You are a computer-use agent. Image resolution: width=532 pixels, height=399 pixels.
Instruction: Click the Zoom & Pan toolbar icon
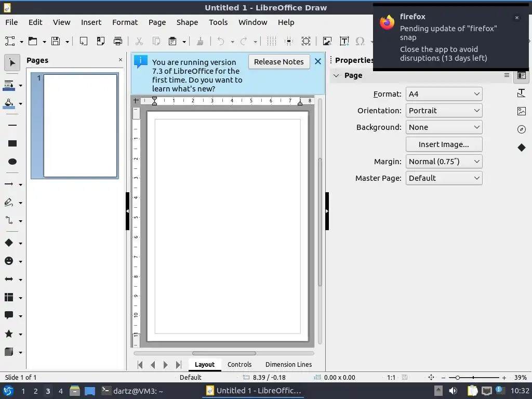coord(306,42)
